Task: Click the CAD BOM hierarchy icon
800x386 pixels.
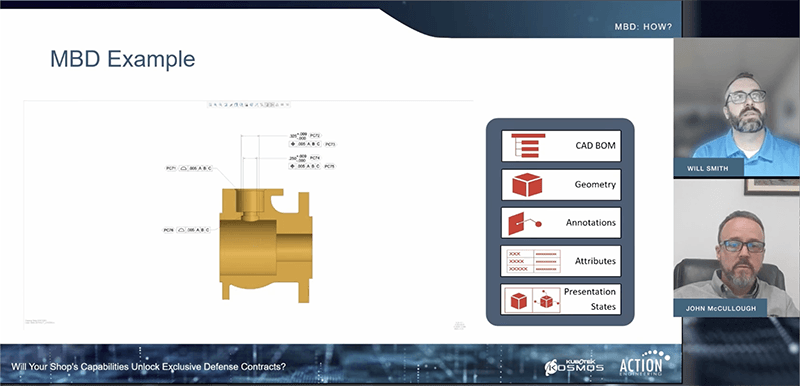Action: pyautogui.click(x=528, y=145)
